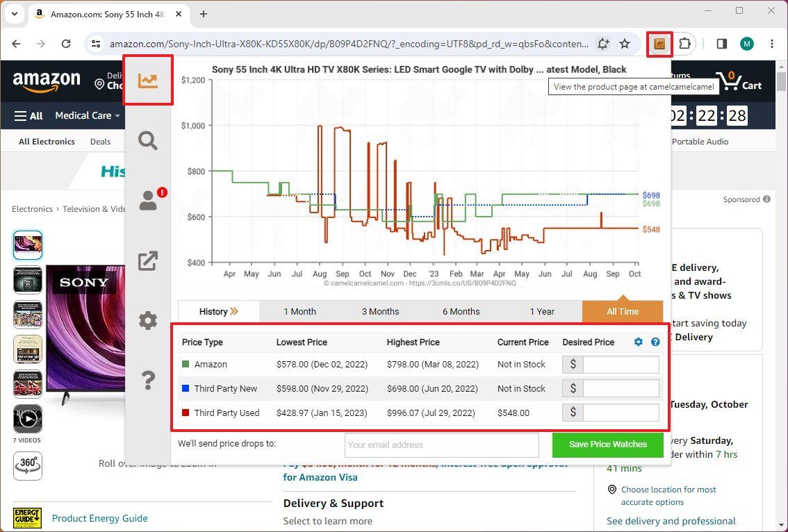Open the search tool in the camelcamelcamel sidebar
Viewport: 788px width, 532px height.
coord(148,140)
